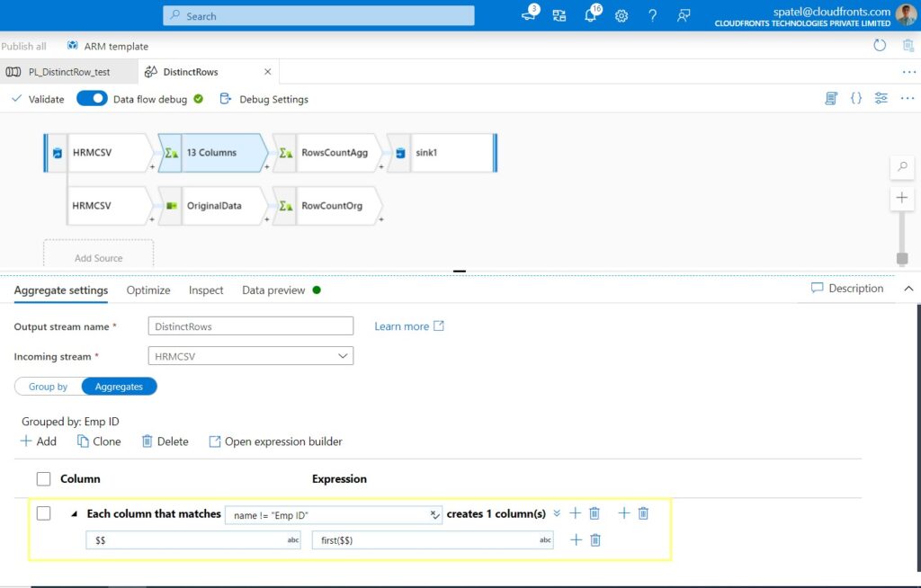
Task: Click Open expression builder
Action: pyautogui.click(x=275, y=441)
